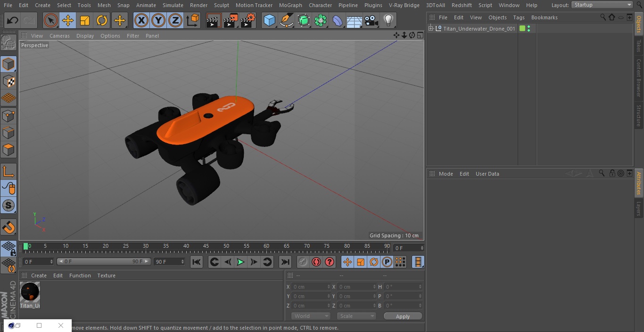The height and width of the screenshot is (332, 644).
Task: Enable the Axis mode icon
Action: coord(9,171)
